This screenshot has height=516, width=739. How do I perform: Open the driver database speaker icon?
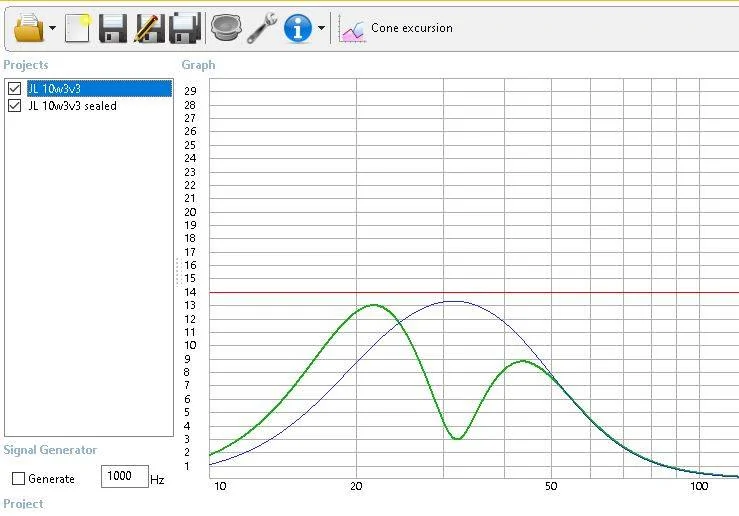point(226,27)
